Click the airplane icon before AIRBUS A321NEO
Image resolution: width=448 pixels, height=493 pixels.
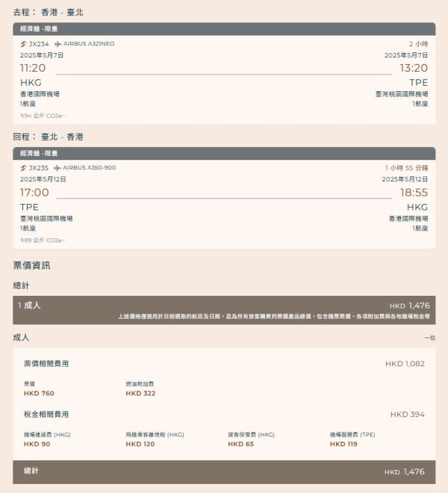(57, 44)
